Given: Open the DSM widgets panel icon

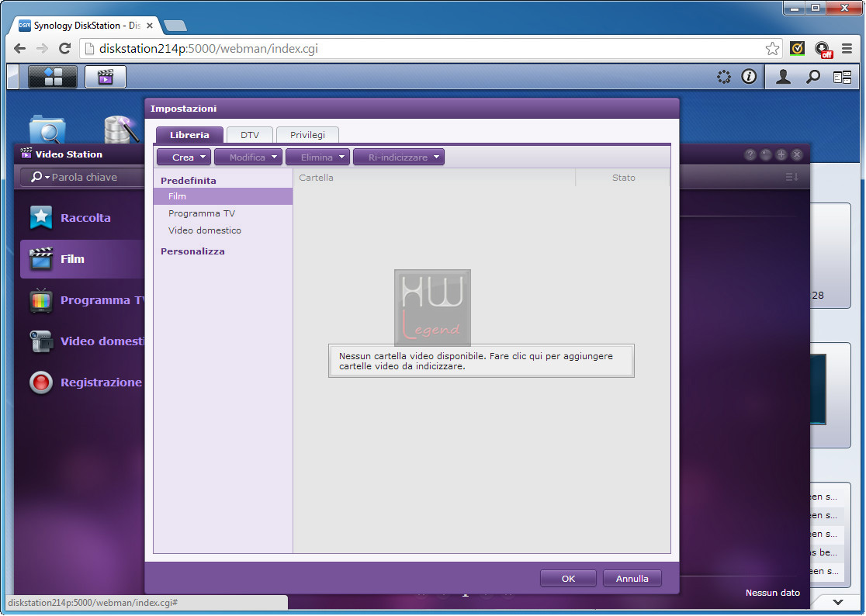Looking at the screenshot, I should (842, 77).
